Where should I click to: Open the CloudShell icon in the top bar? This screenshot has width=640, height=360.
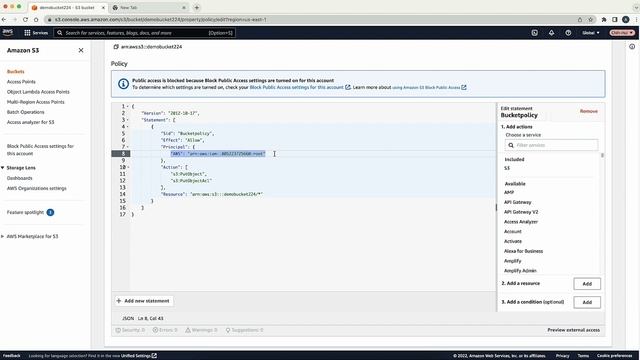coord(534,33)
